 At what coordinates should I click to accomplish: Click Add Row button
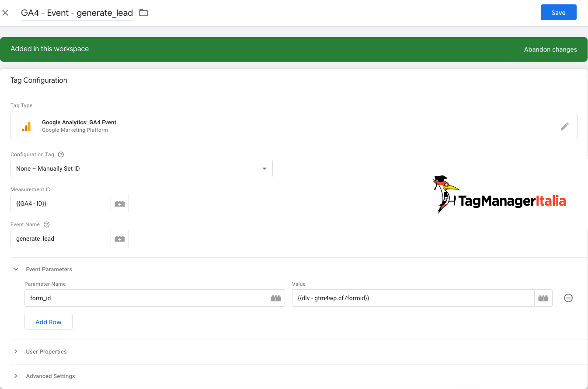tap(49, 322)
